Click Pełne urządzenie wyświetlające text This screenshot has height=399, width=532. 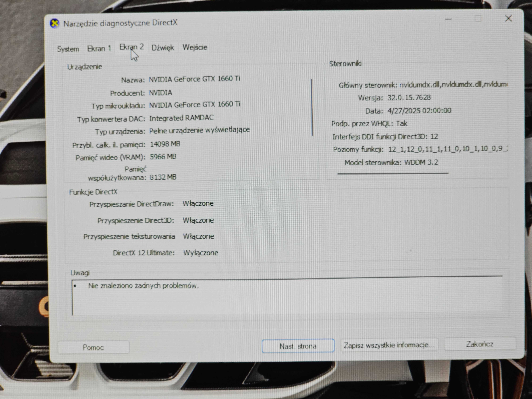[199, 130]
